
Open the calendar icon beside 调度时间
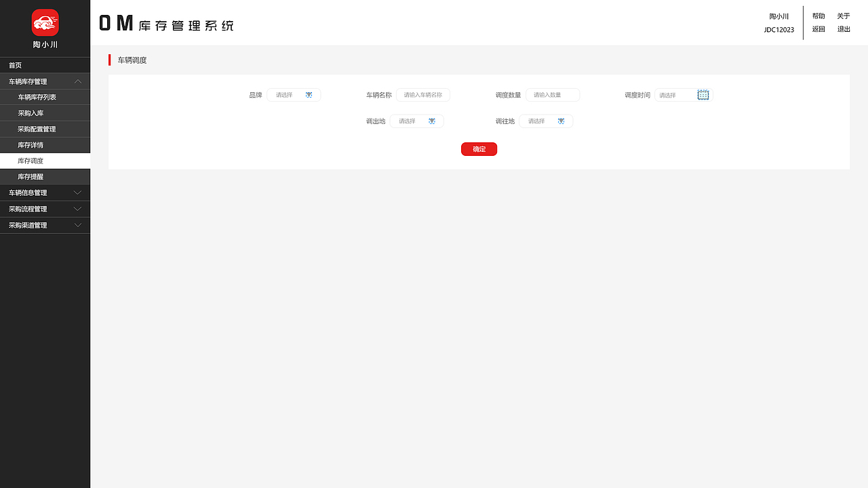coord(703,94)
